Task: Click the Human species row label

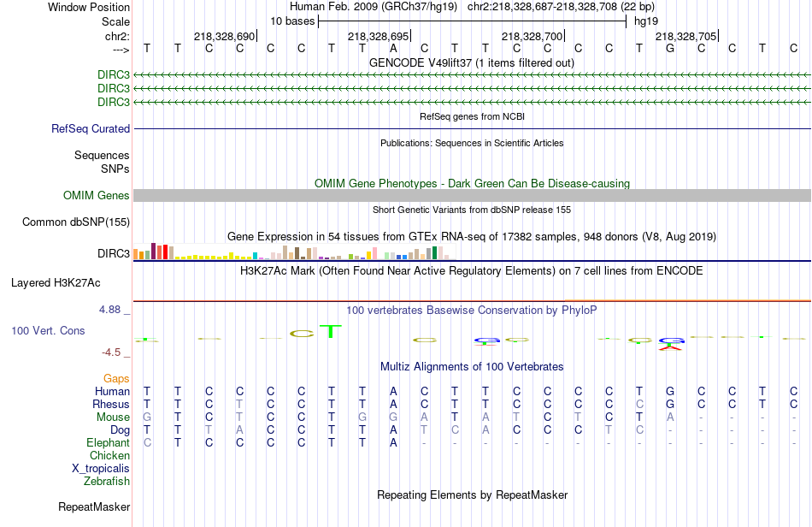Action: click(112, 391)
